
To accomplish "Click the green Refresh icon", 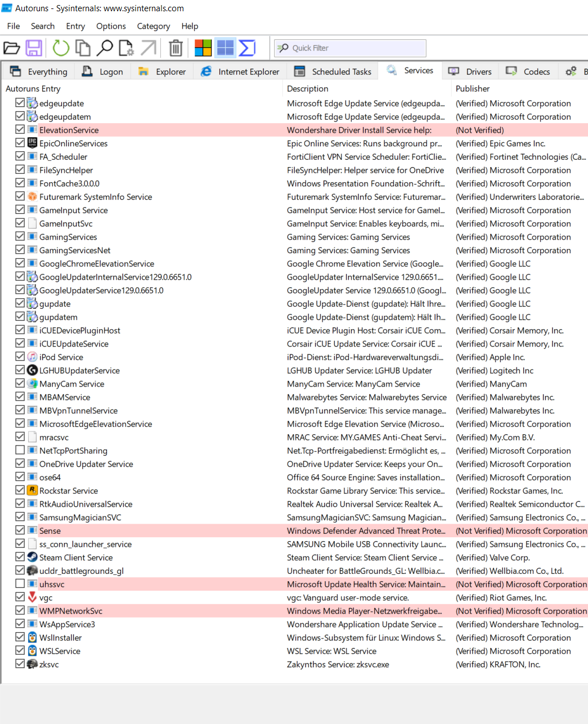I will 61,48.
